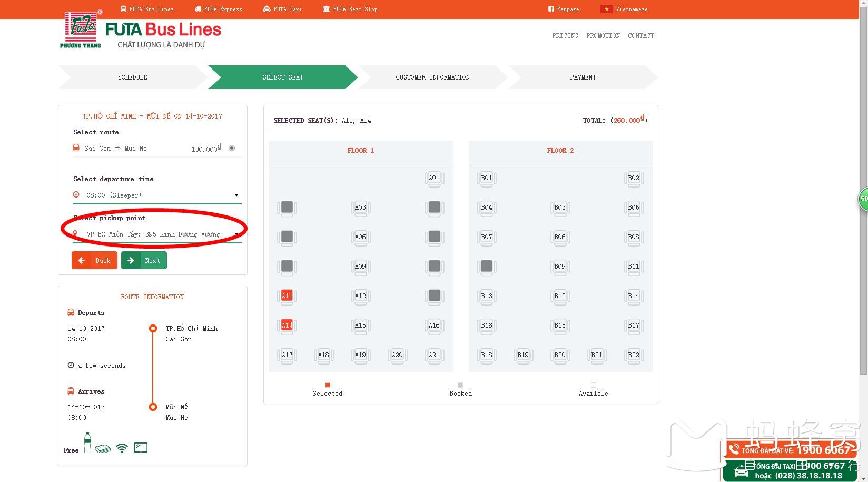Open the departure time dropdown

(157, 195)
